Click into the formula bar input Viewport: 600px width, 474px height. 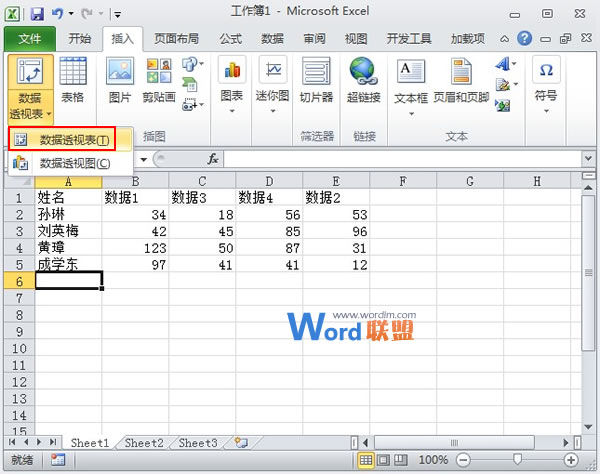[x=403, y=159]
